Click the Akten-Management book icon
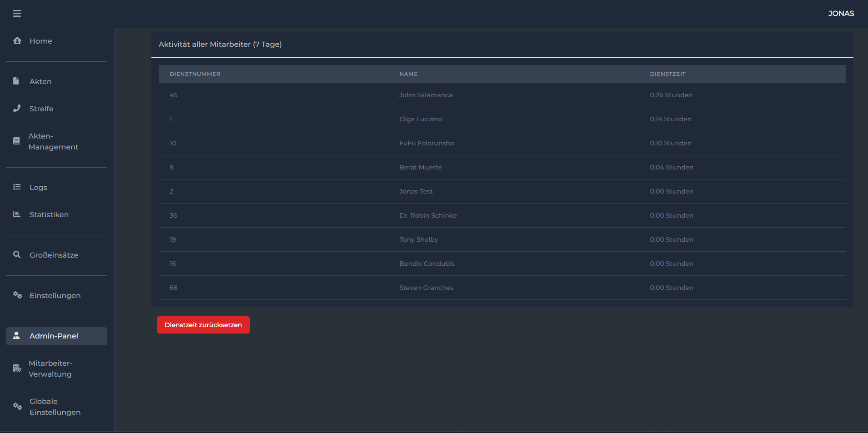 pyautogui.click(x=16, y=141)
